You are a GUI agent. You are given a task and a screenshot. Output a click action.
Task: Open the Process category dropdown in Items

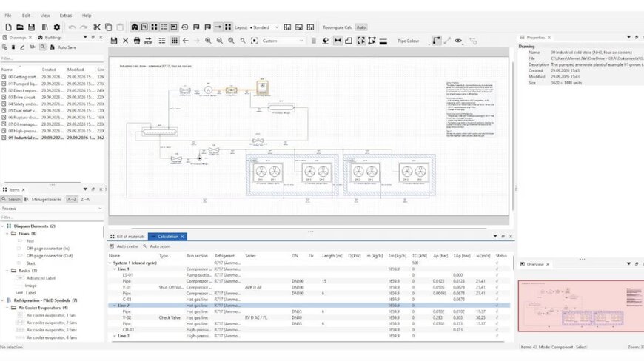(52, 209)
